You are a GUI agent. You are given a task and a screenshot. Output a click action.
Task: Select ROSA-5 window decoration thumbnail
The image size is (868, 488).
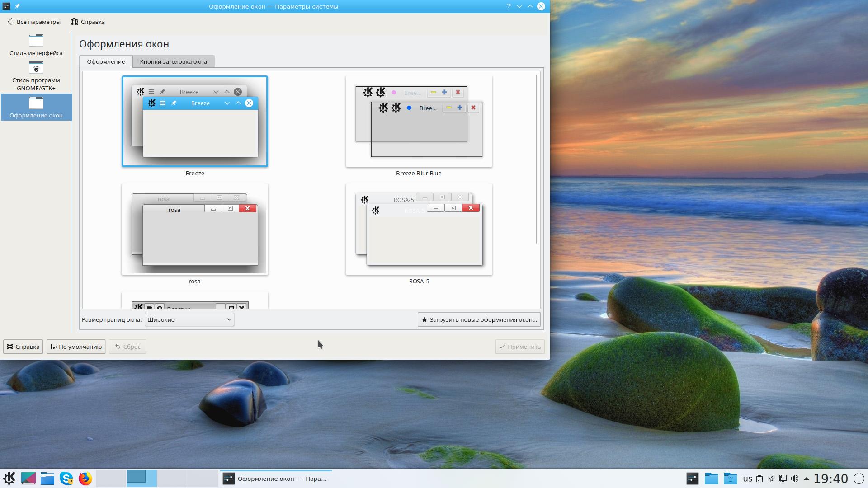(x=419, y=230)
